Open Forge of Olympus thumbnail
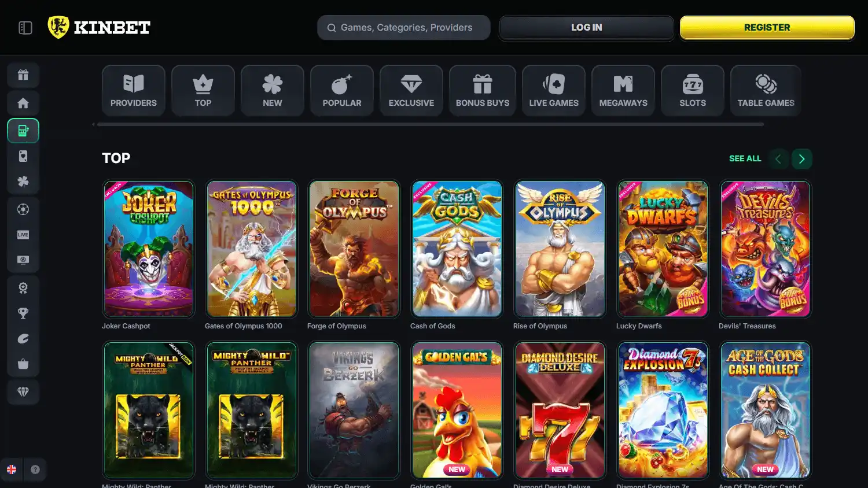Image resolution: width=868 pixels, height=488 pixels. (354, 249)
